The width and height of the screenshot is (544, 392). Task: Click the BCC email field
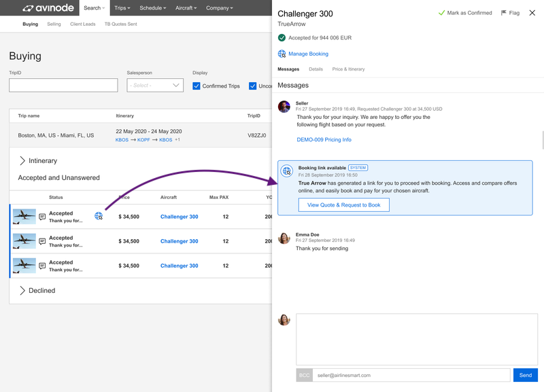tap(411, 375)
